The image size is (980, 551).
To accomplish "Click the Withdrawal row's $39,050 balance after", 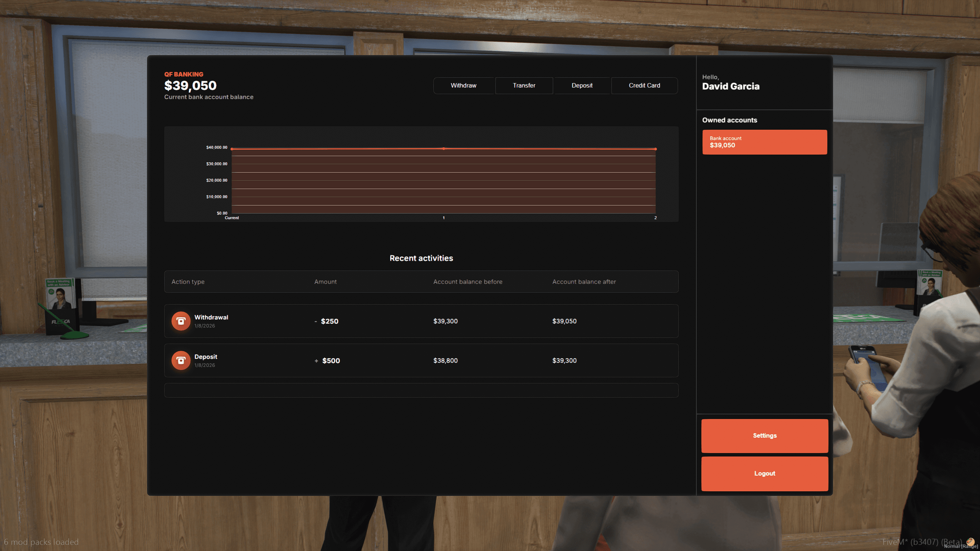I will 564,321.
